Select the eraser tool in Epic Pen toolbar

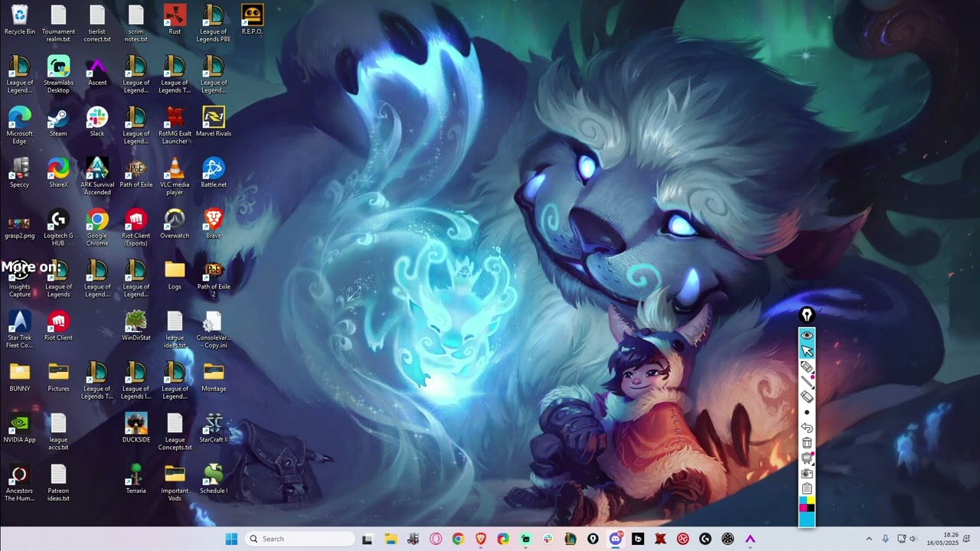coord(807,397)
